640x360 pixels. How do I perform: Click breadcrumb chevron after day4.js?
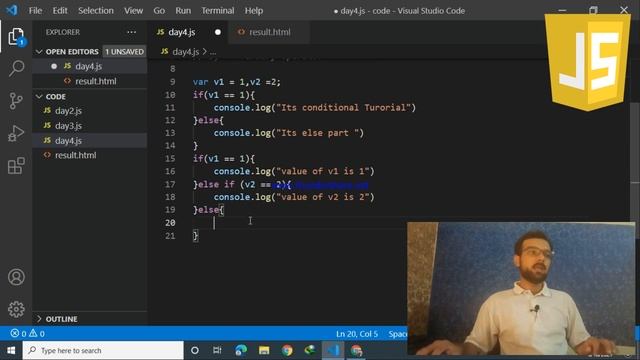[x=204, y=52]
